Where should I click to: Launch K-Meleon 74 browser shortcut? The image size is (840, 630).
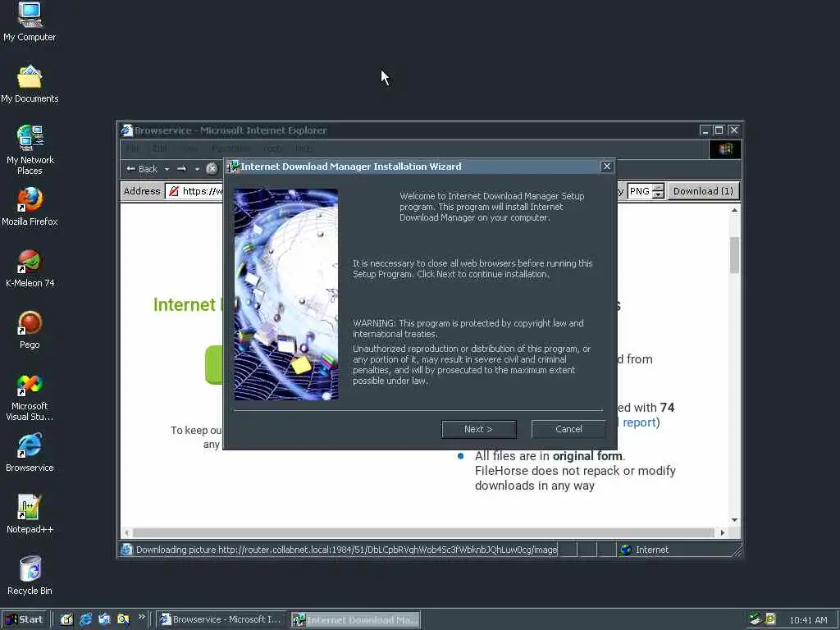(x=30, y=268)
